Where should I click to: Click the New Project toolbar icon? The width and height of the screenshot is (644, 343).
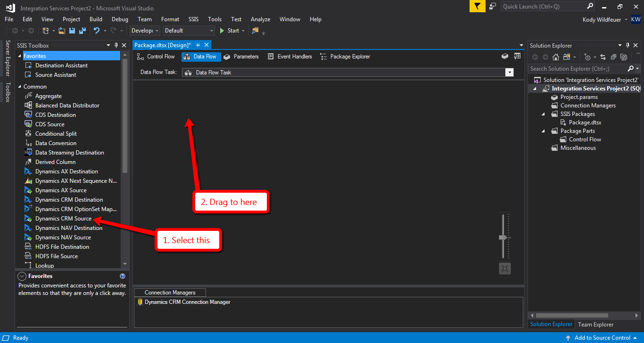click(x=45, y=31)
